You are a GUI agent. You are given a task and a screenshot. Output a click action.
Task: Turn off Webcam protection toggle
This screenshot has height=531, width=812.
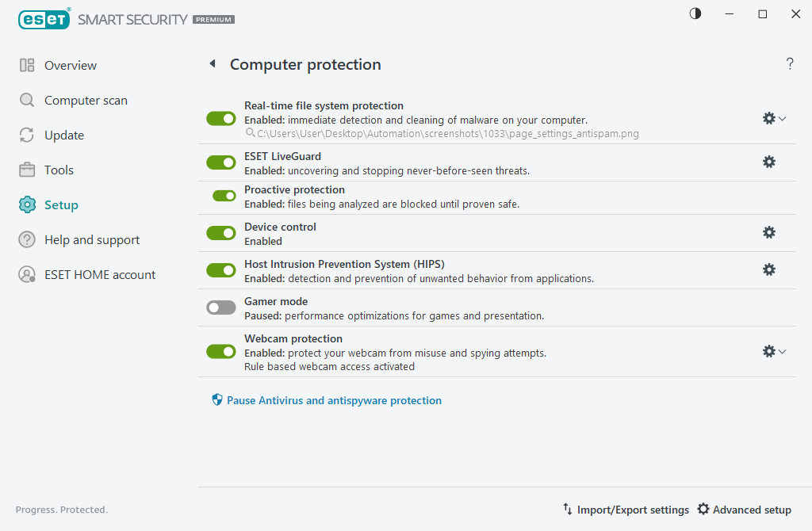point(221,351)
